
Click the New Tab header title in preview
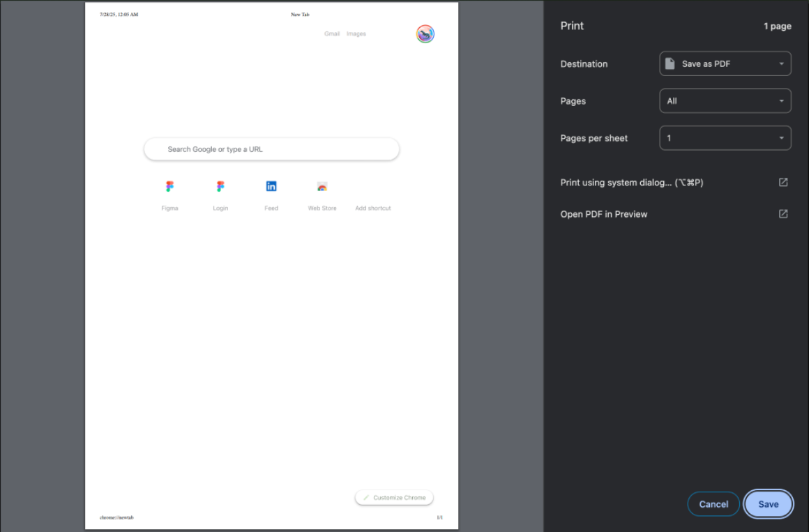tap(300, 15)
